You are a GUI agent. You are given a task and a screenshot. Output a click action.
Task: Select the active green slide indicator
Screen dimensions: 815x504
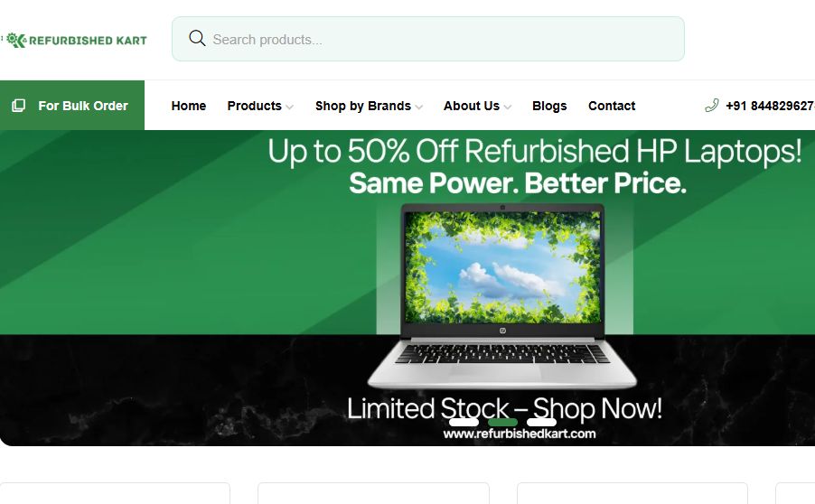(502, 422)
